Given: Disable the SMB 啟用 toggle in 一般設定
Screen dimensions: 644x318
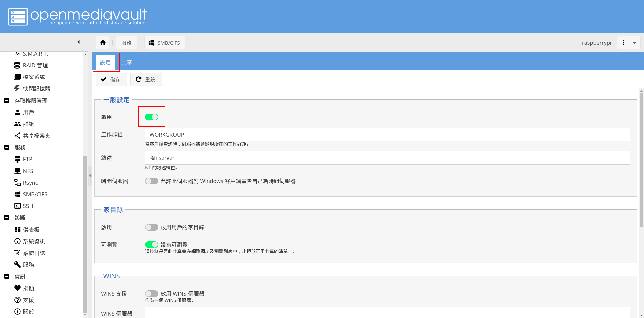Looking at the screenshot, I should pos(152,117).
